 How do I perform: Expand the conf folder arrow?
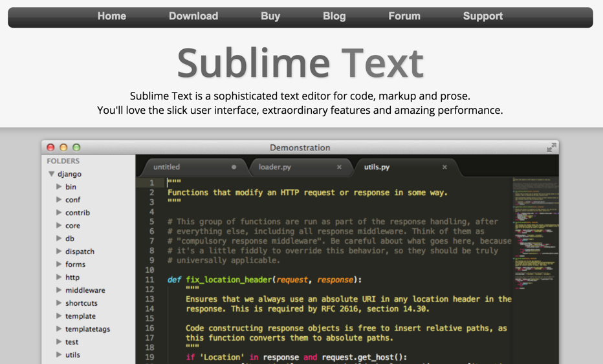click(x=59, y=200)
